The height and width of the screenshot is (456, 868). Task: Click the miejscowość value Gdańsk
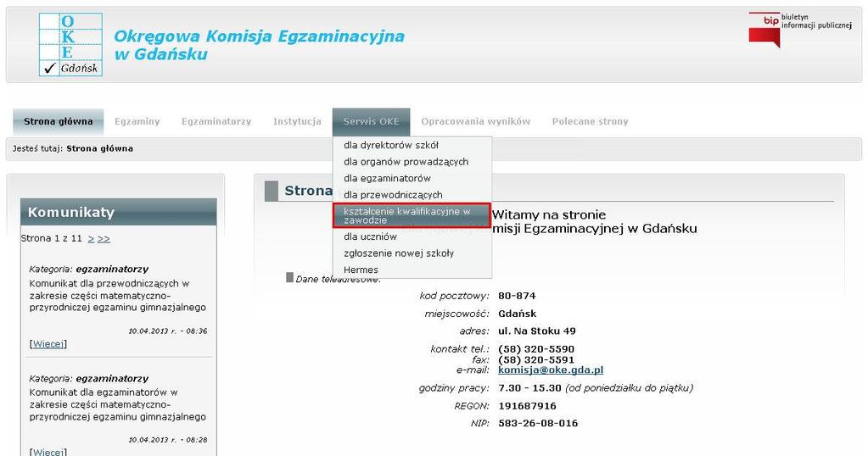(x=517, y=314)
